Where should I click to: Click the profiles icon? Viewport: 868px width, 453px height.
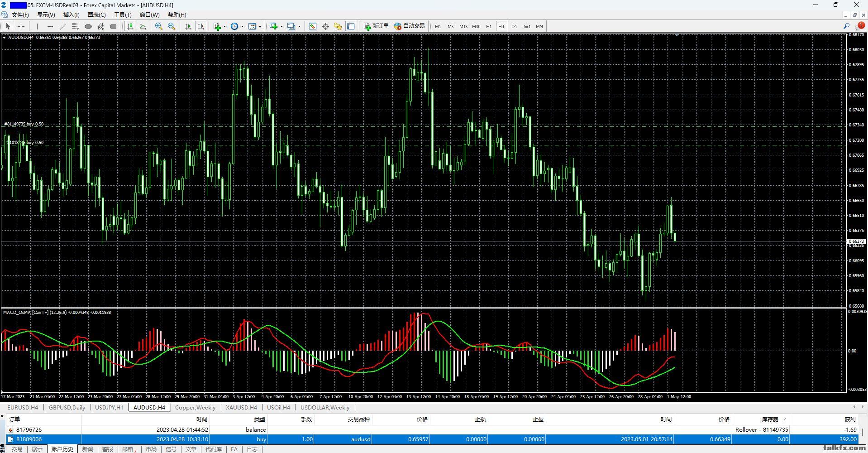291,26
